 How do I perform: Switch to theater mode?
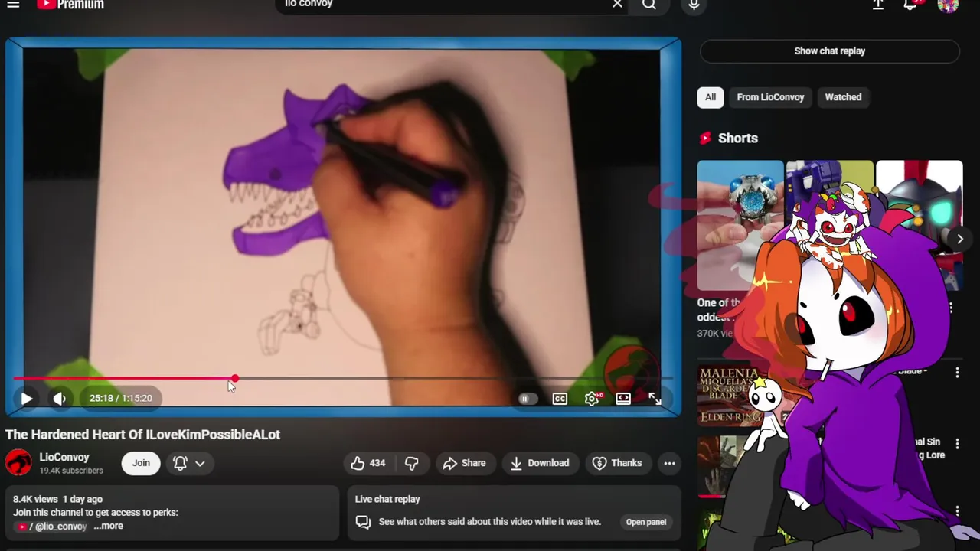click(623, 399)
